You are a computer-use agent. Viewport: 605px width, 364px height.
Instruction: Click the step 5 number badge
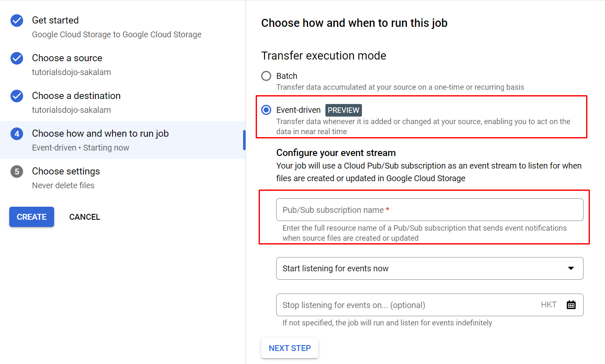click(17, 172)
